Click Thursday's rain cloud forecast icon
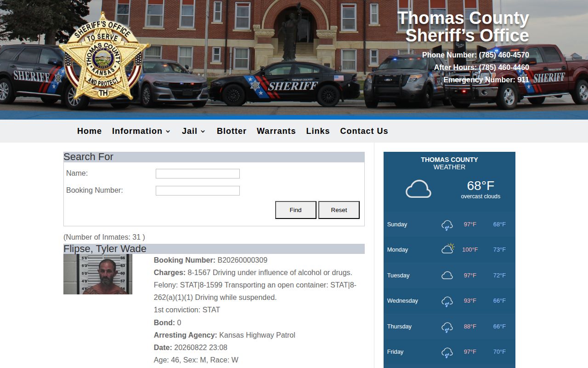Viewport: 588px width, 368px height. [447, 327]
